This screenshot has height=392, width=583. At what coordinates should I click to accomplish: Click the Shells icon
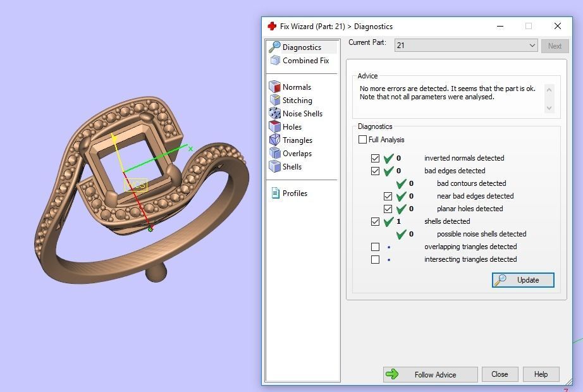(x=274, y=166)
